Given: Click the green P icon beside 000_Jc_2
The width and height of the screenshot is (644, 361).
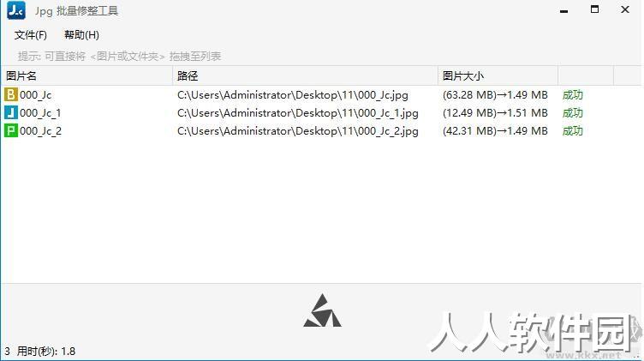Looking at the screenshot, I should (10, 130).
